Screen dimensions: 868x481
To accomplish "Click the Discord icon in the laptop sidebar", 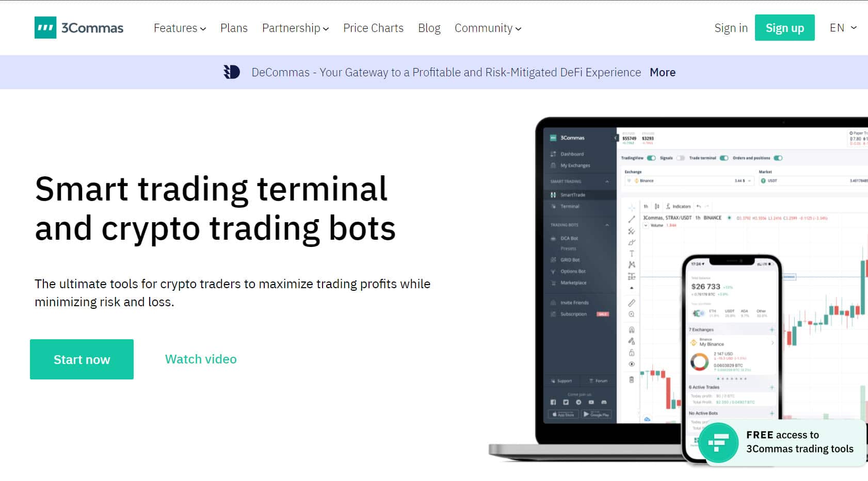I will [x=604, y=402].
